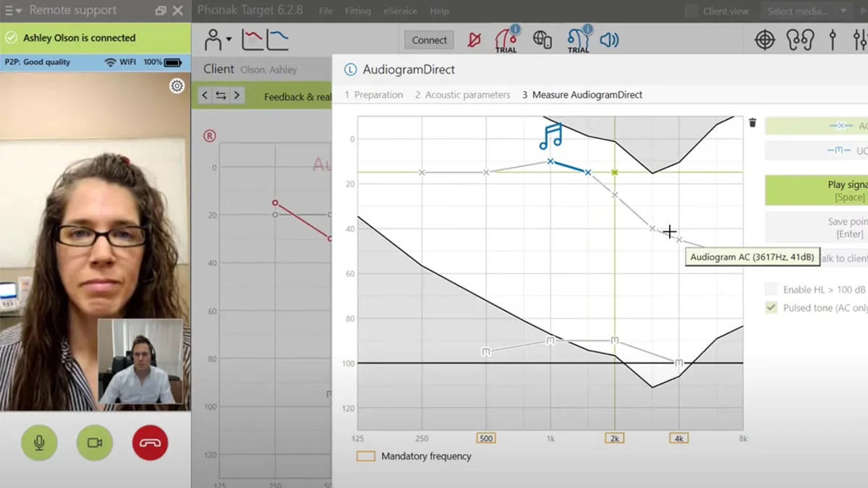
Task: Open the Target crosshair icon in the toolbar
Action: [765, 40]
